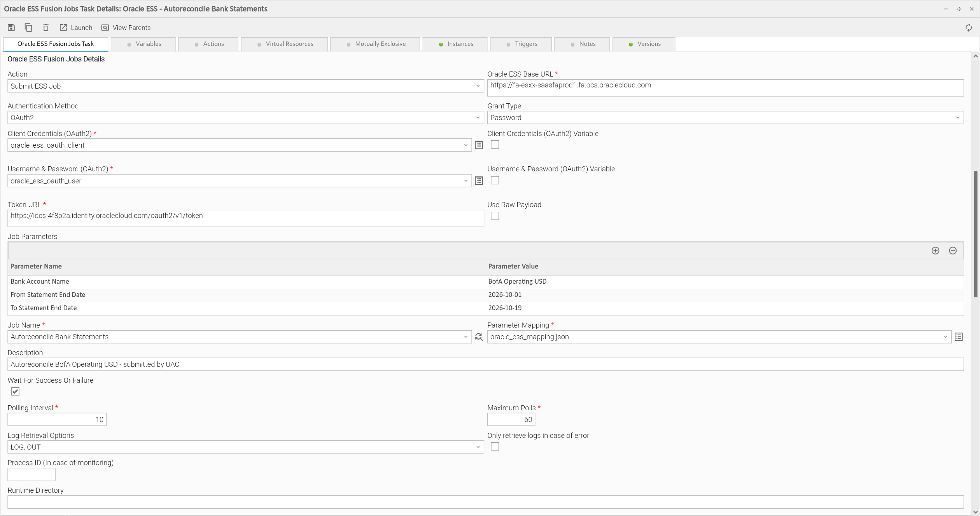Click the Polling Interval field
Viewport: 980px width, 516px height.
(x=57, y=420)
